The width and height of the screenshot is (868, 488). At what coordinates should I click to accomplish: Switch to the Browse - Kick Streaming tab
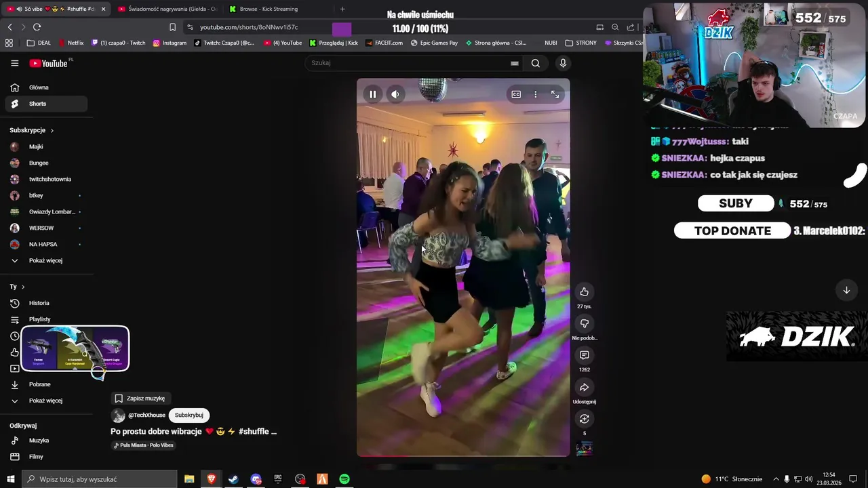click(269, 9)
